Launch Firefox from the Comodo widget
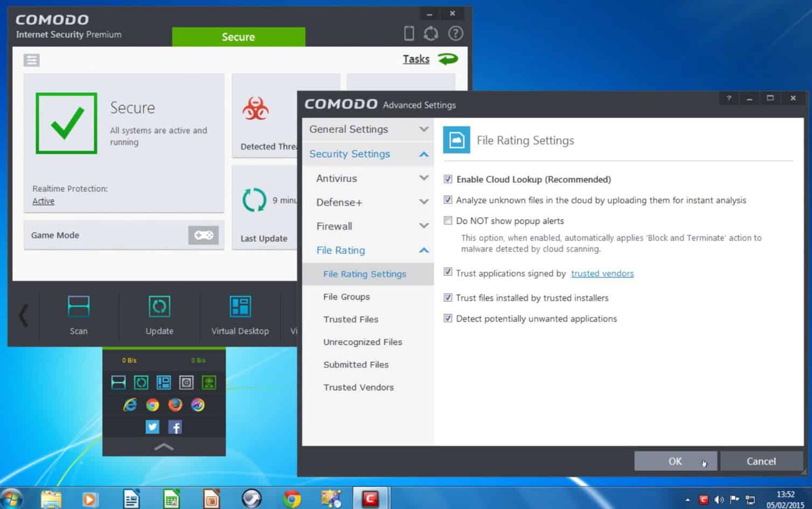This screenshot has width=812, height=509. pyautogui.click(x=175, y=404)
